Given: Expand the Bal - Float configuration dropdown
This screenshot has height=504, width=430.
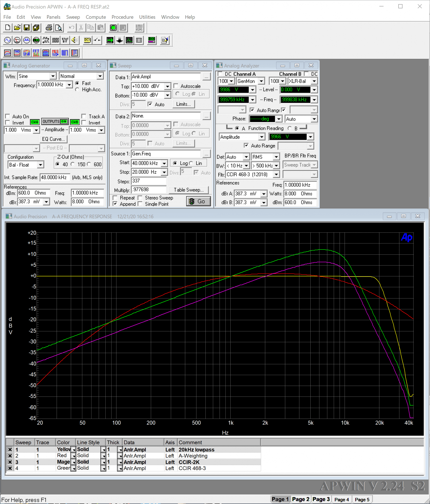Looking at the screenshot, I should click(41, 165).
